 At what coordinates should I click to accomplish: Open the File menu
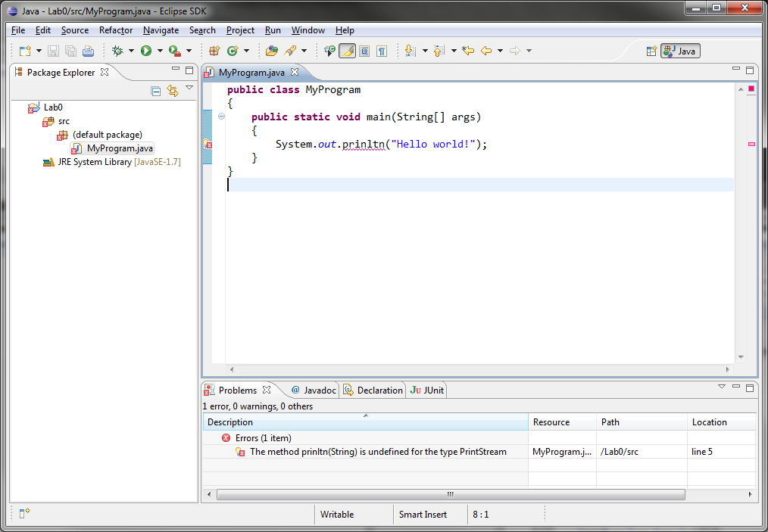pos(18,30)
